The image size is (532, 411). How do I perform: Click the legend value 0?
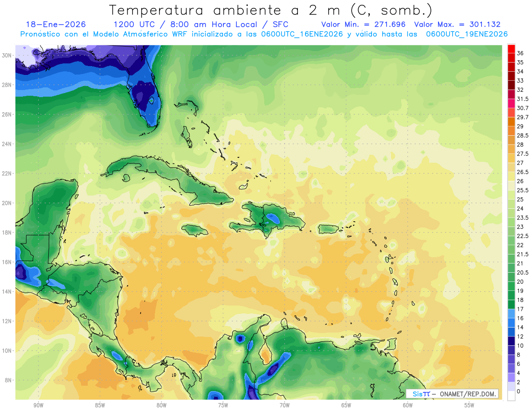point(519,391)
